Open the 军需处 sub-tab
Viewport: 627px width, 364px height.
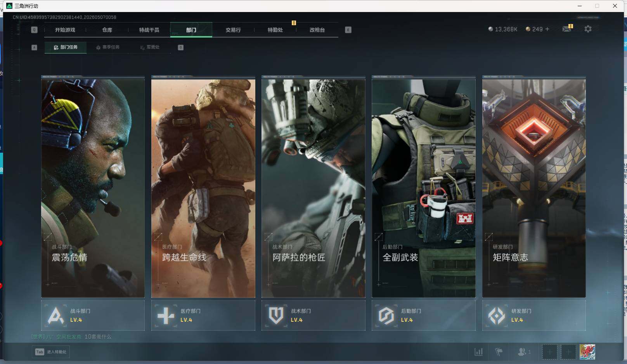[x=150, y=47]
